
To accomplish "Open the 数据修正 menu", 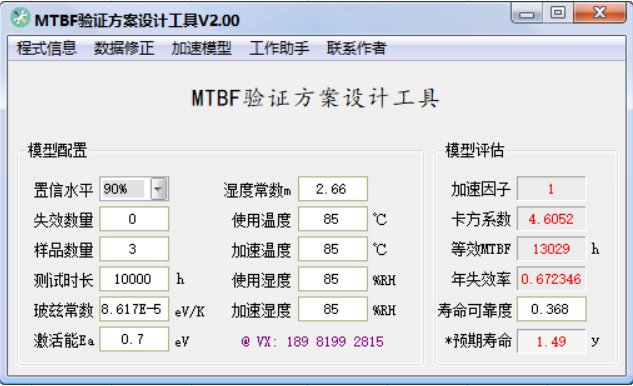I will click(124, 48).
